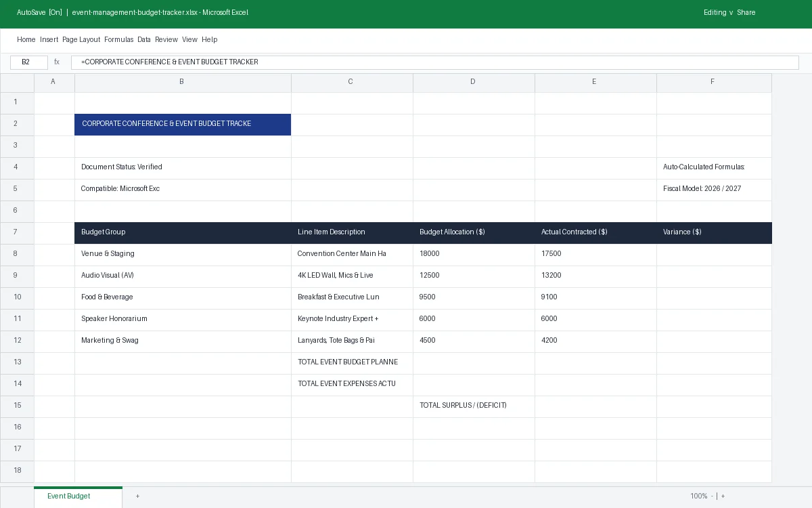Click the TOTAL EVENT BUDGET PLANNE cell
Screen dimensions: 812x508
[352, 363]
